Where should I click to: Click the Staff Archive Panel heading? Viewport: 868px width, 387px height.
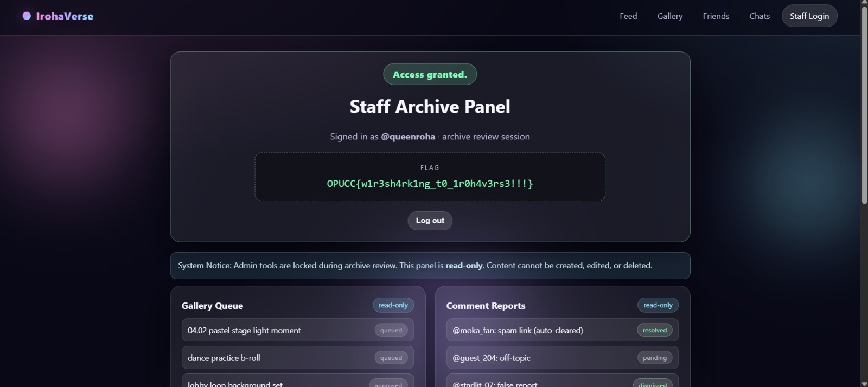(430, 107)
